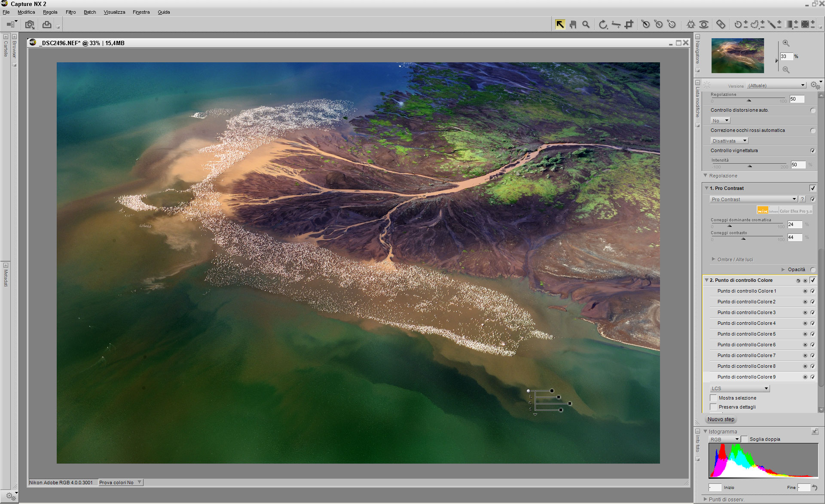Enable the Preserva dettagli checkbox
The height and width of the screenshot is (504, 825).
coord(714,407)
